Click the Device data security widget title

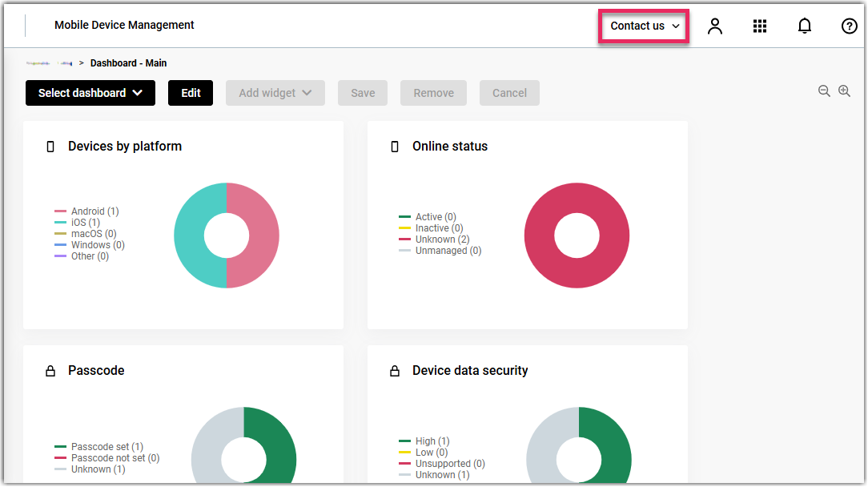tap(470, 371)
